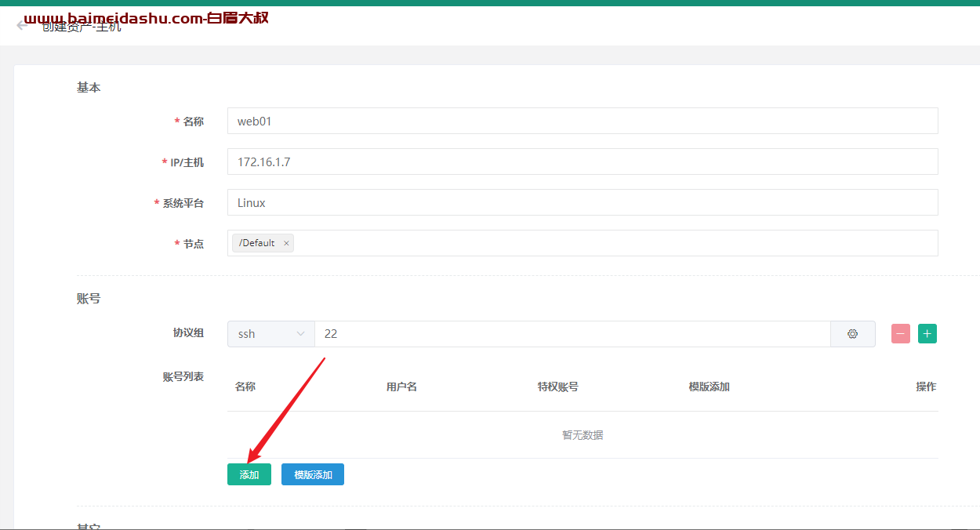Screen dimensions: 980x530
Task: Click the /Default node tag text
Action: [257, 243]
